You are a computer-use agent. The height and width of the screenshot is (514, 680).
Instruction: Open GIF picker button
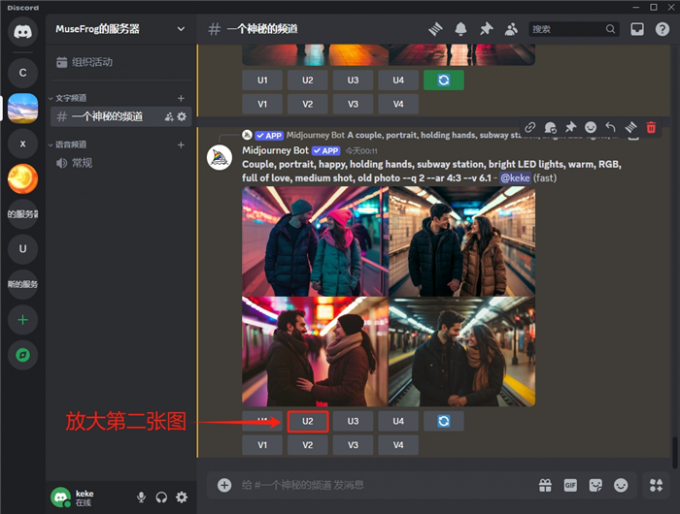[x=570, y=485]
